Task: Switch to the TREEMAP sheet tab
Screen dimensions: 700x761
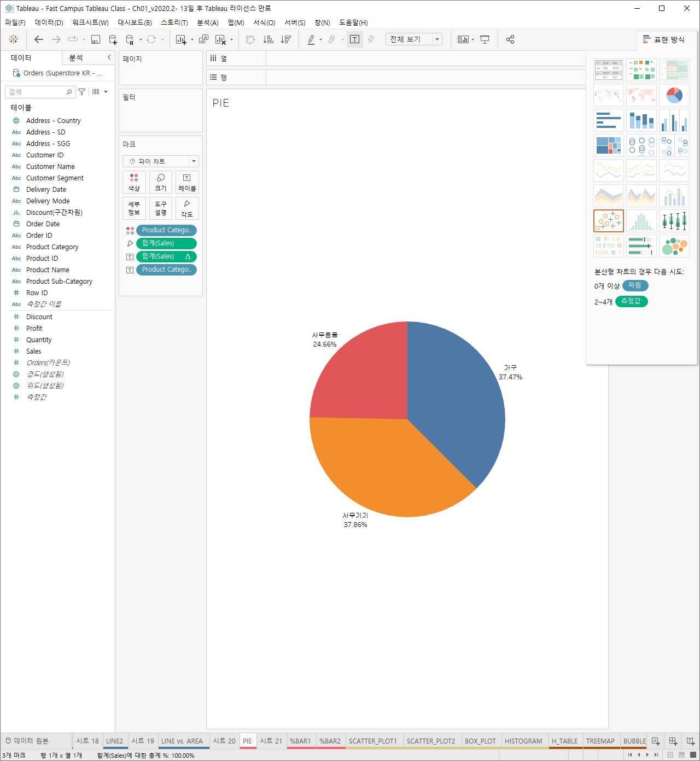Action: [x=600, y=741]
